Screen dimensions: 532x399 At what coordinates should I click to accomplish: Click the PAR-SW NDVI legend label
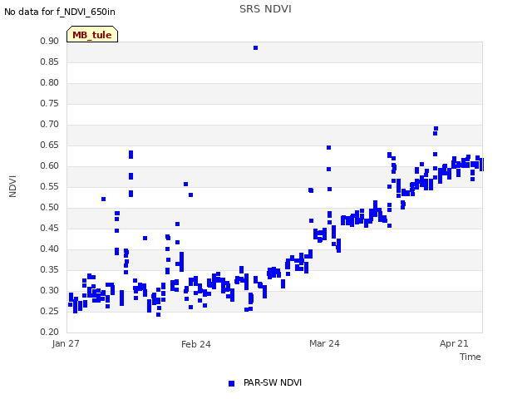click(x=273, y=382)
